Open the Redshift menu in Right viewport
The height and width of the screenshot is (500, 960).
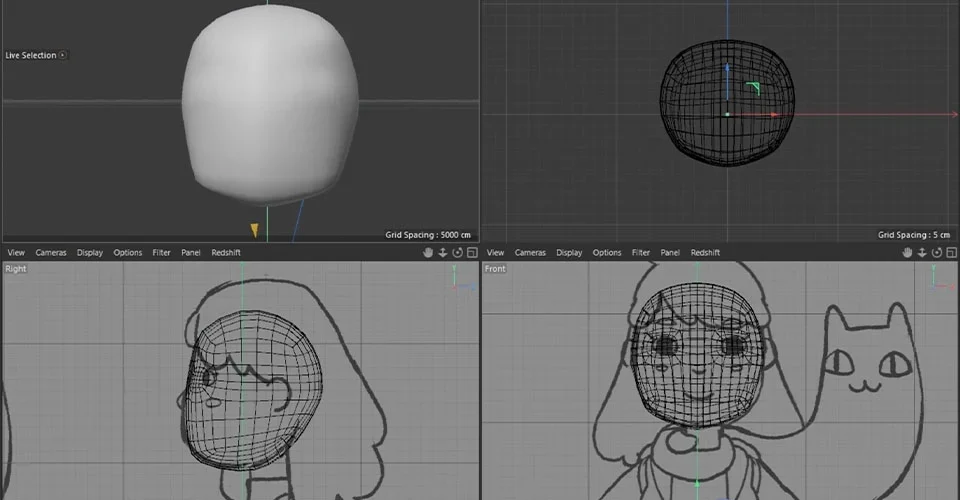click(x=226, y=252)
